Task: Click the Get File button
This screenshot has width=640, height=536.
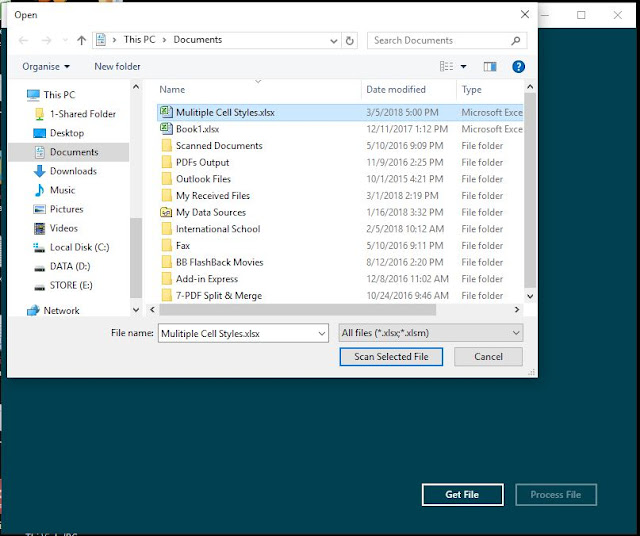Action: point(462,495)
